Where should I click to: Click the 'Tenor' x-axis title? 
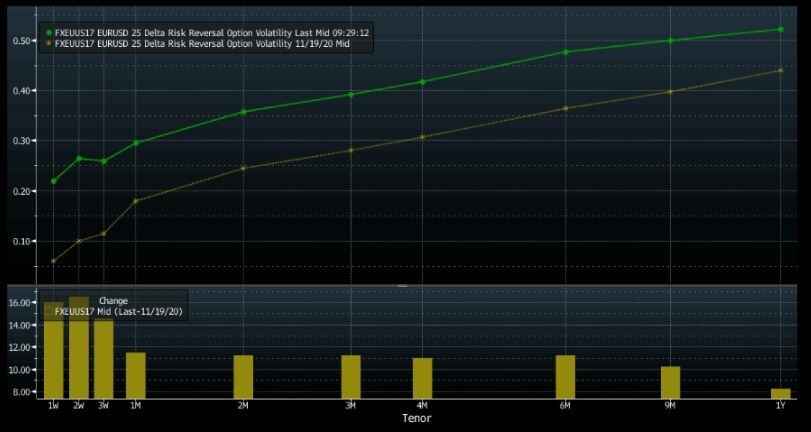pyautogui.click(x=416, y=418)
